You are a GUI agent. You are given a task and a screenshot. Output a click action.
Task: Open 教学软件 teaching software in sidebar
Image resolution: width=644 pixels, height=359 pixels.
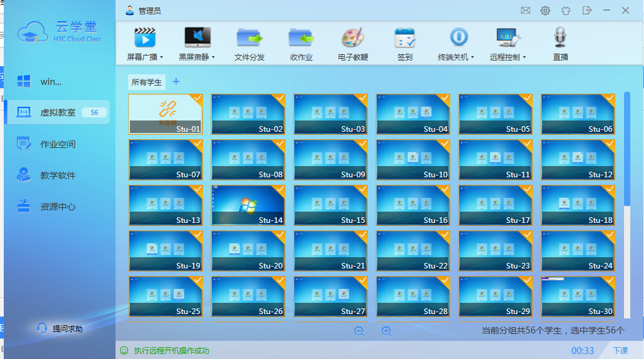(57, 175)
